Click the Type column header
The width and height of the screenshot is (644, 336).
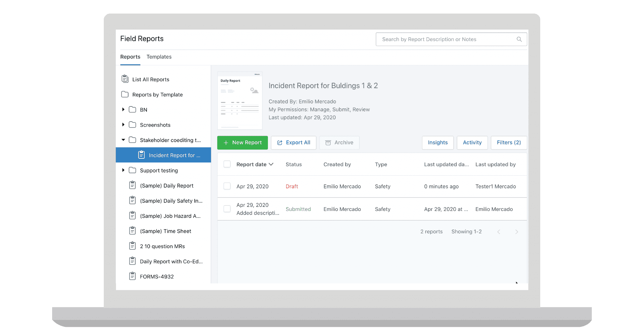coord(381,164)
